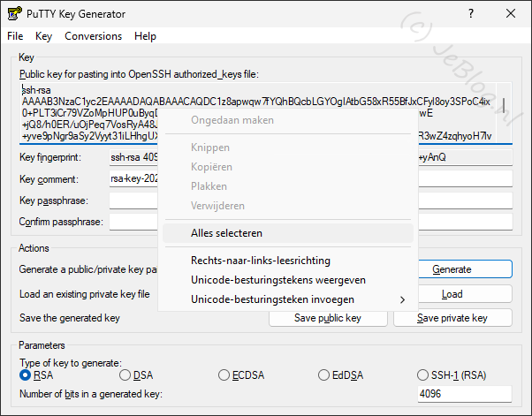
Task: Click the question mark help button
Action: (470, 14)
